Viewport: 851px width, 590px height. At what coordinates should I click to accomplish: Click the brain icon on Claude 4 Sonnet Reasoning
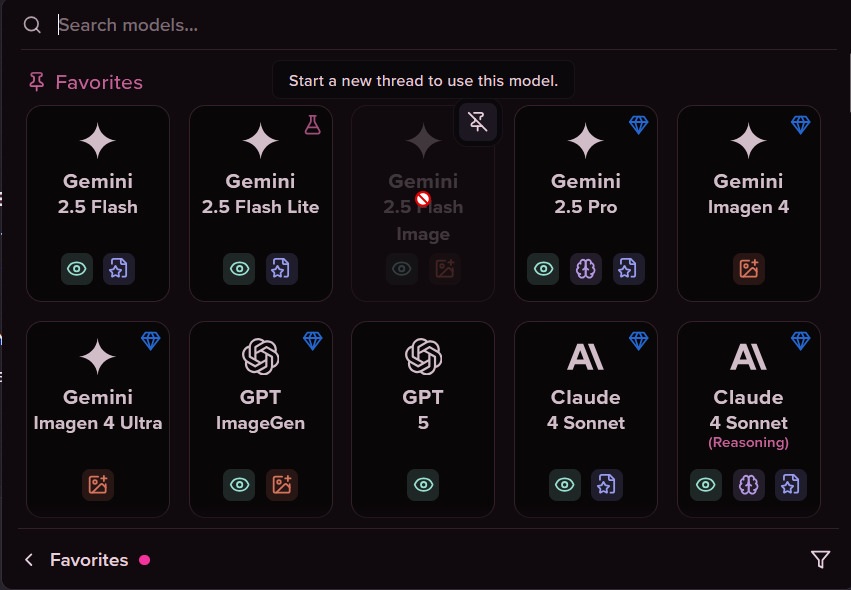(748, 485)
